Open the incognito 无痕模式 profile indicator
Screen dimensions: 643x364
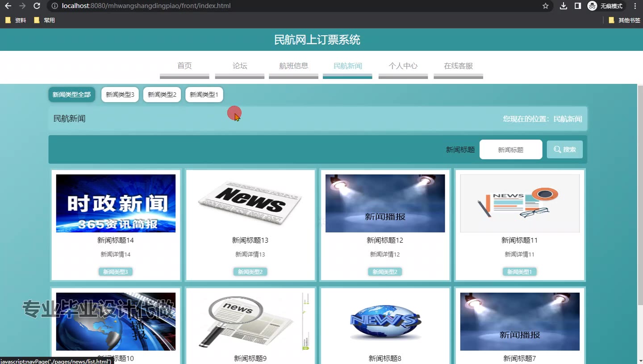(605, 6)
